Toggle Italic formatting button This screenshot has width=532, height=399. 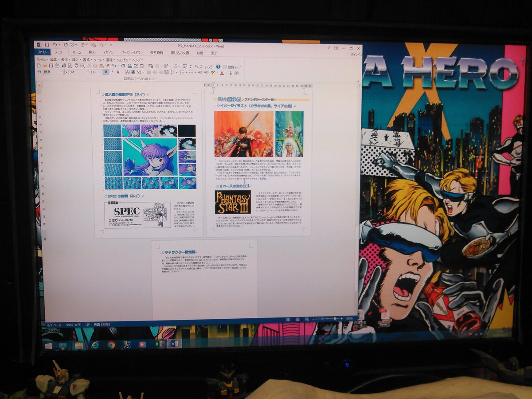(x=112, y=72)
